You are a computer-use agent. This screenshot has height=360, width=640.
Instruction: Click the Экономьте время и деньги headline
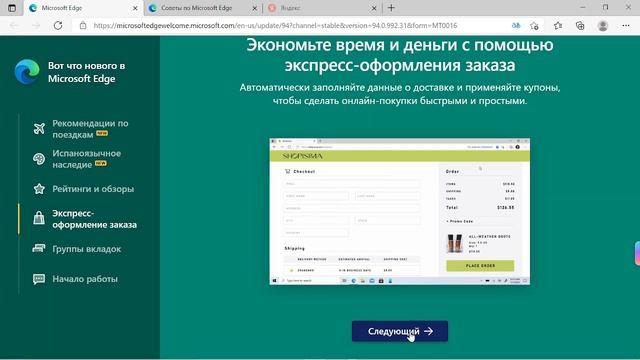tap(400, 55)
